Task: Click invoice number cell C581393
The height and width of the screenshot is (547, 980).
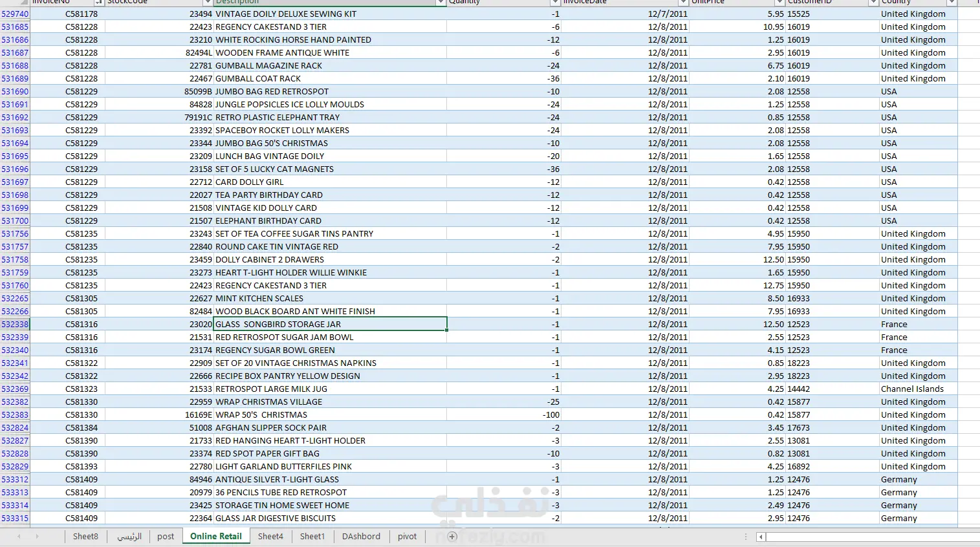Action: [67, 466]
